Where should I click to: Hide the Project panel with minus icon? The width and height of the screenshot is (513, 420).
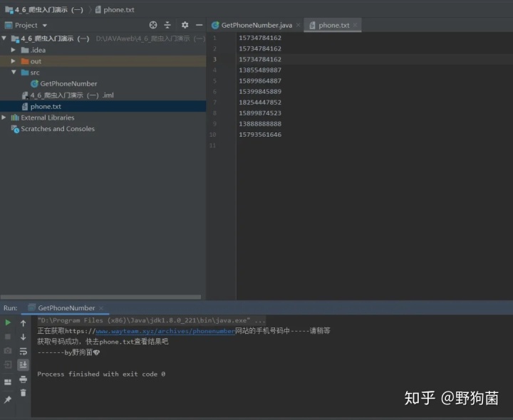pyautogui.click(x=199, y=25)
